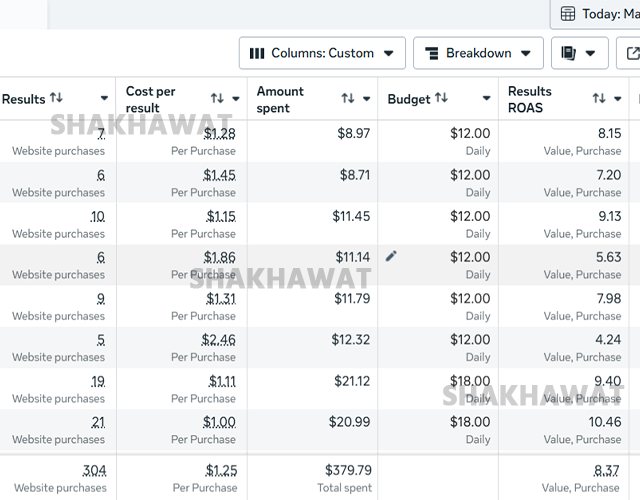Expand Cost per result column caret
Image resolution: width=640 pixels, height=500 pixels.
[x=236, y=98]
